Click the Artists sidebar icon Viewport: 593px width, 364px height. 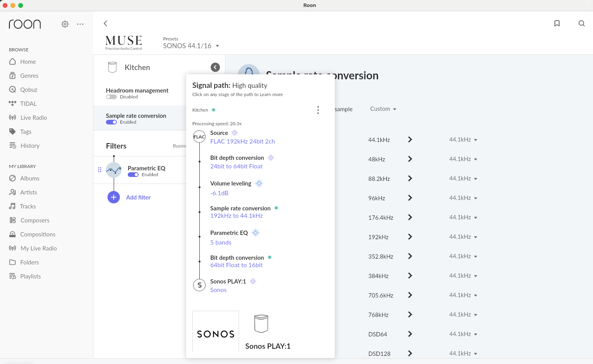tap(12, 192)
